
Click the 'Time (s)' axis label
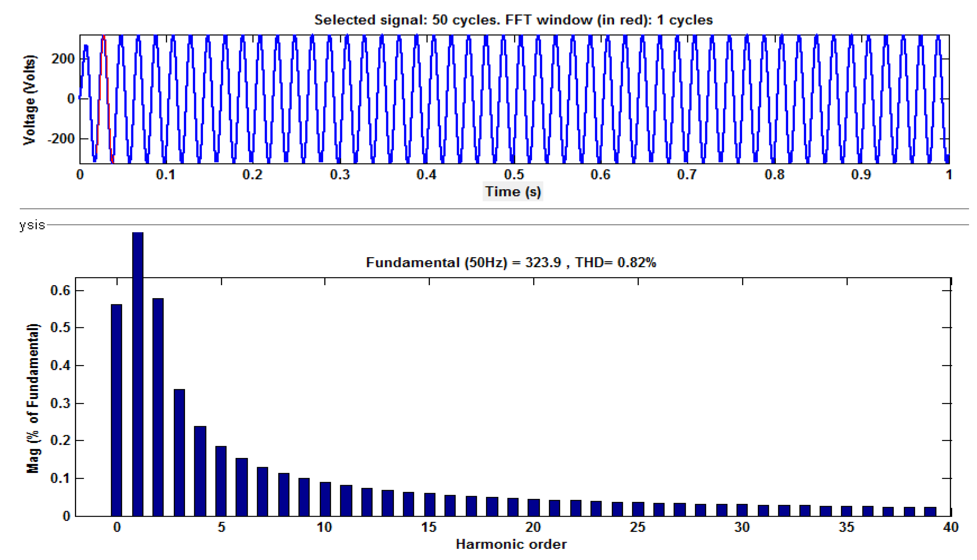point(513,192)
